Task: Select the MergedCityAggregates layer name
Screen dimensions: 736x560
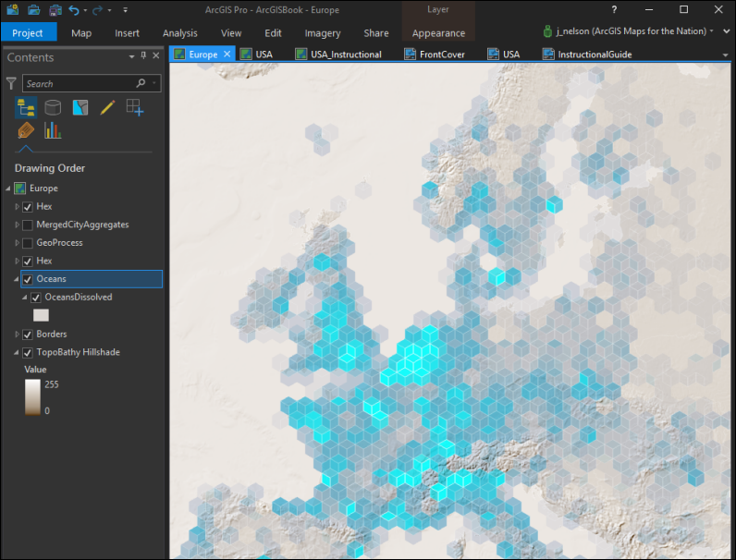Action: click(x=82, y=225)
